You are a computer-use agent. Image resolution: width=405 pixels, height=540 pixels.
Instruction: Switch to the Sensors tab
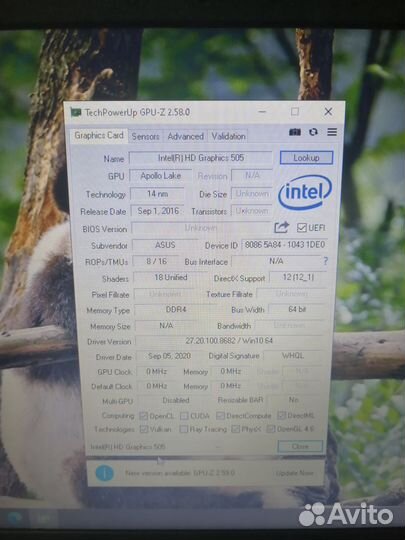(x=145, y=136)
